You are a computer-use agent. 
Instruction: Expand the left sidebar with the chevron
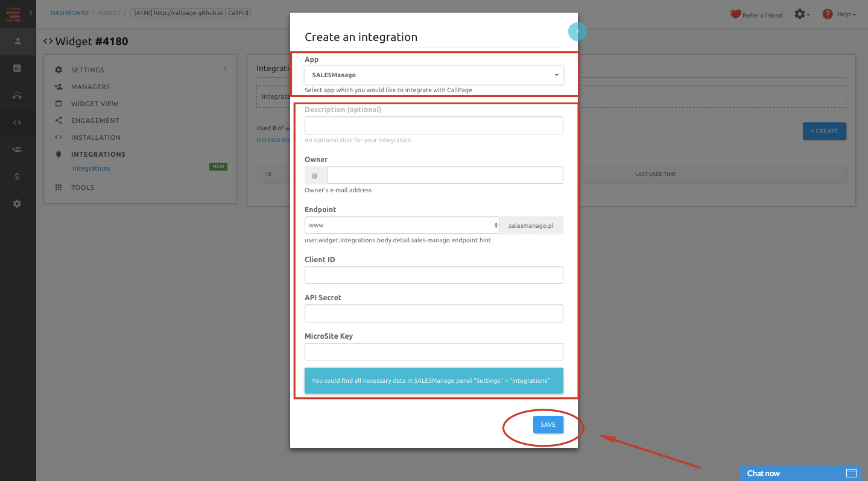31,13
